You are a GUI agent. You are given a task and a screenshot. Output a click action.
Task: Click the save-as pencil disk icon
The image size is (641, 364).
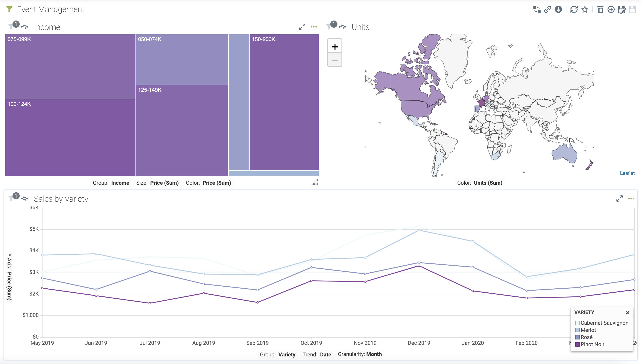(x=622, y=10)
